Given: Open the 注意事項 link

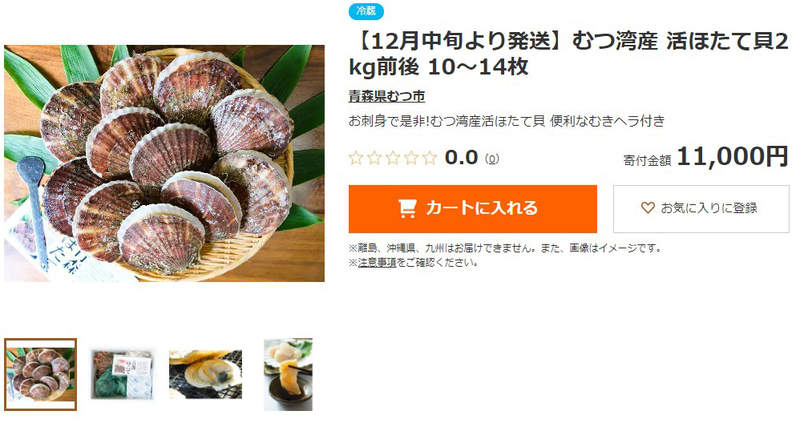Looking at the screenshot, I should (377, 263).
